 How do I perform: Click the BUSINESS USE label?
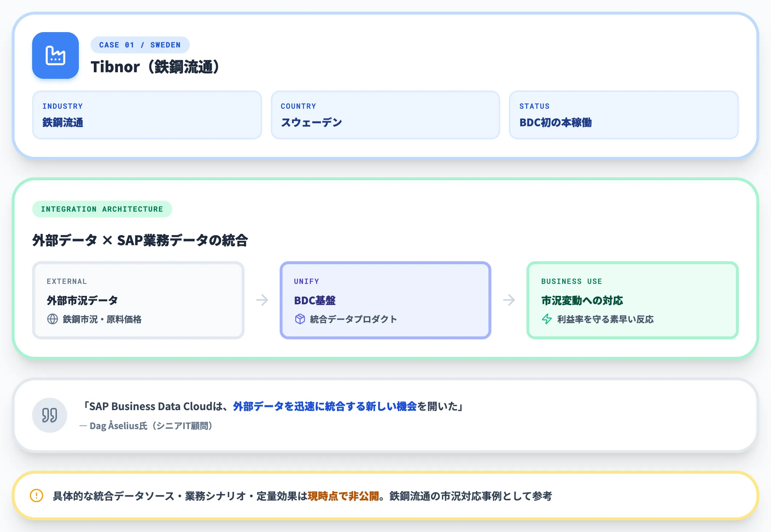(572, 281)
